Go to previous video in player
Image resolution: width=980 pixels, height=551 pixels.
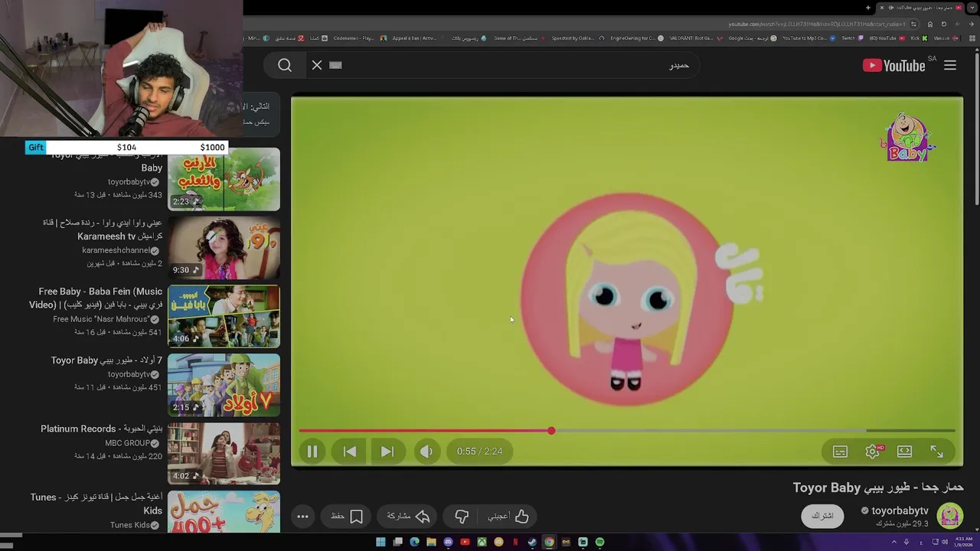(349, 452)
